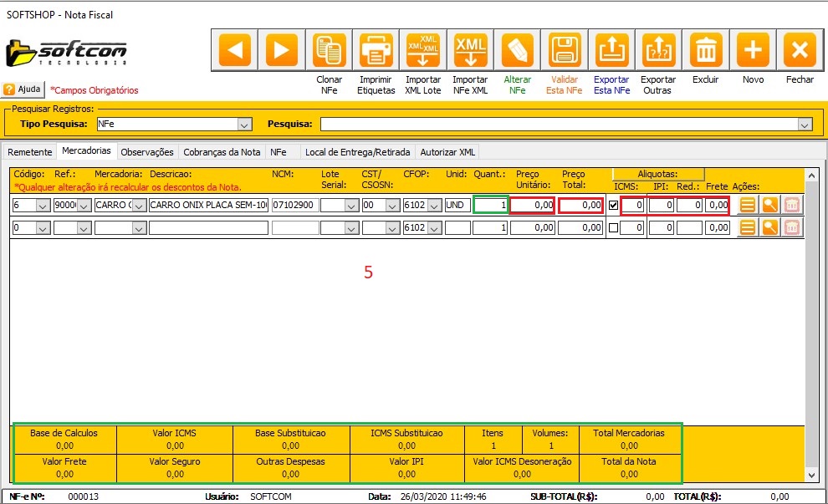Click the vertical scrollbar down arrow
Image resolution: width=828 pixels, height=504 pixels.
click(810, 475)
